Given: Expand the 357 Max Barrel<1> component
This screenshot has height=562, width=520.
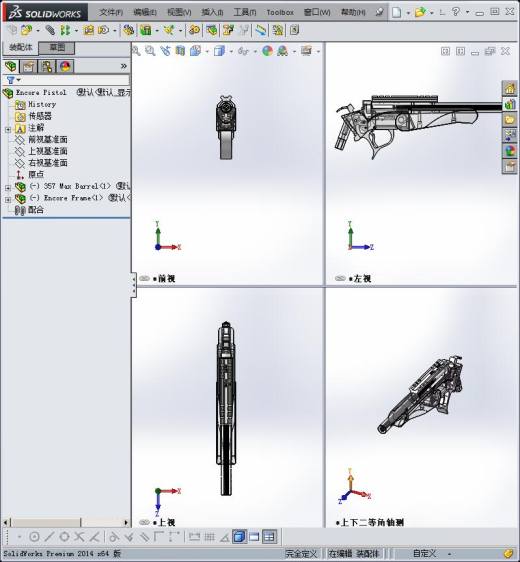Looking at the screenshot, I should pos(8,188).
